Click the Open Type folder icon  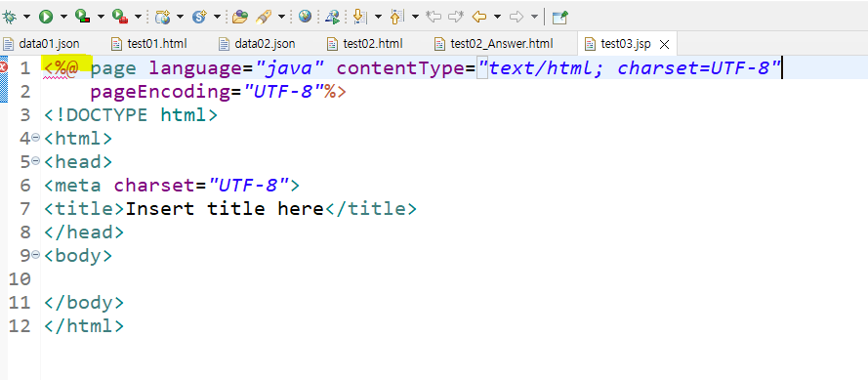point(240,17)
